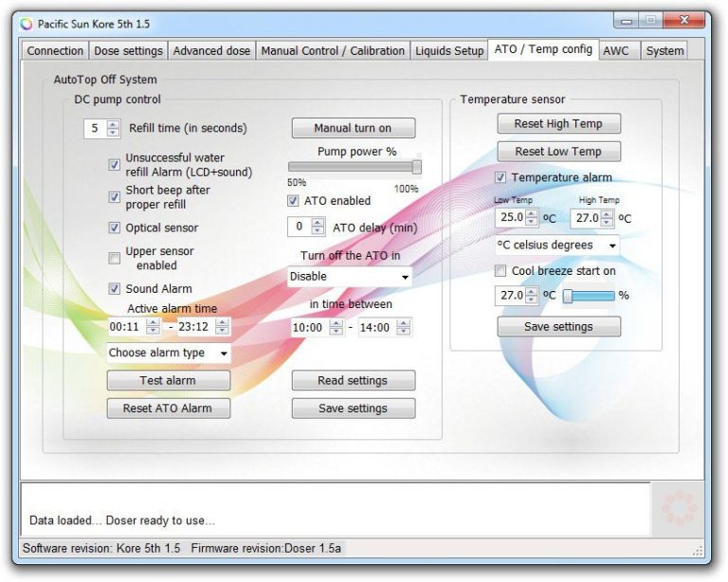Image resolution: width=728 pixels, height=582 pixels.
Task: Open the Liquids Setup tab
Action: (448, 50)
